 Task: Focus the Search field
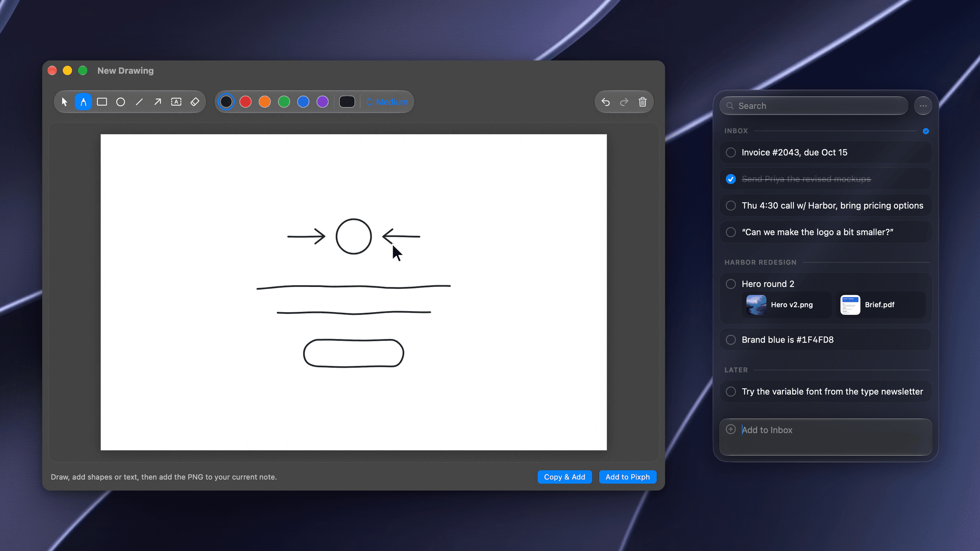[814, 106]
